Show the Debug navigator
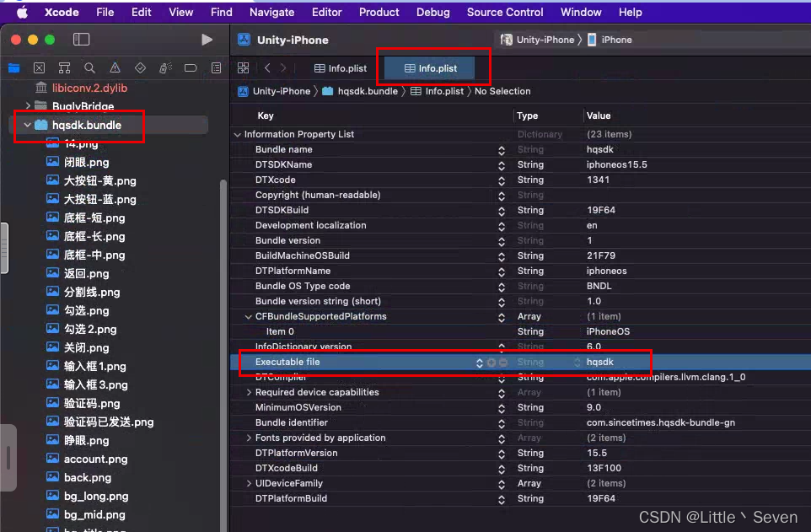This screenshot has height=532, width=811. coord(165,67)
